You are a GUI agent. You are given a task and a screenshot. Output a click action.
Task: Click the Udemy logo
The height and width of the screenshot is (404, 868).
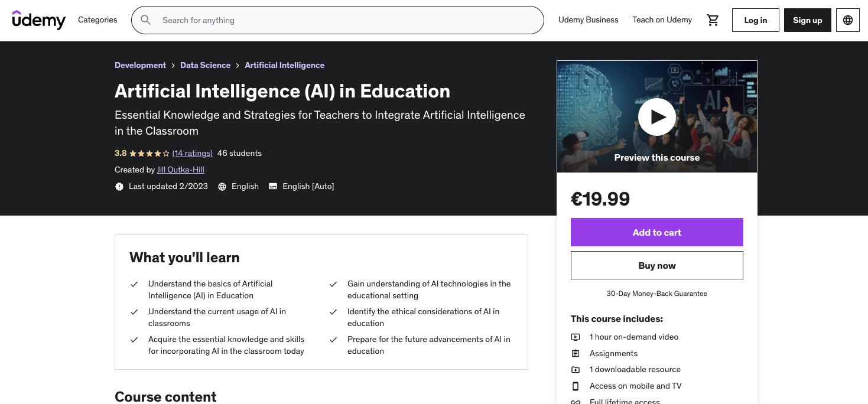(x=39, y=19)
